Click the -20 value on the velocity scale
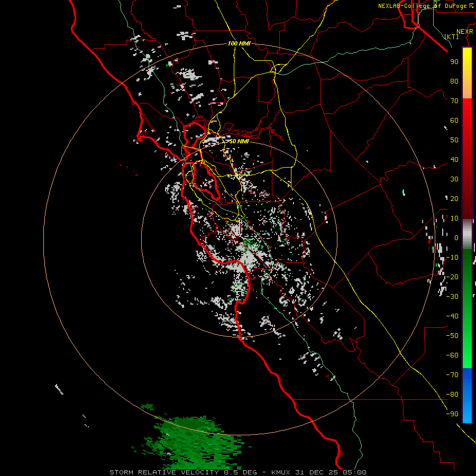The width and height of the screenshot is (476, 476). (452, 277)
